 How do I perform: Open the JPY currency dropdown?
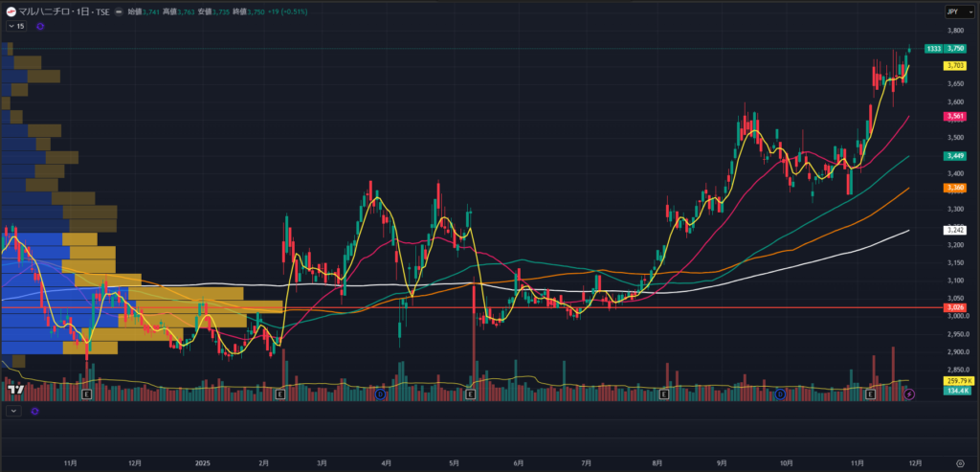click(x=953, y=13)
